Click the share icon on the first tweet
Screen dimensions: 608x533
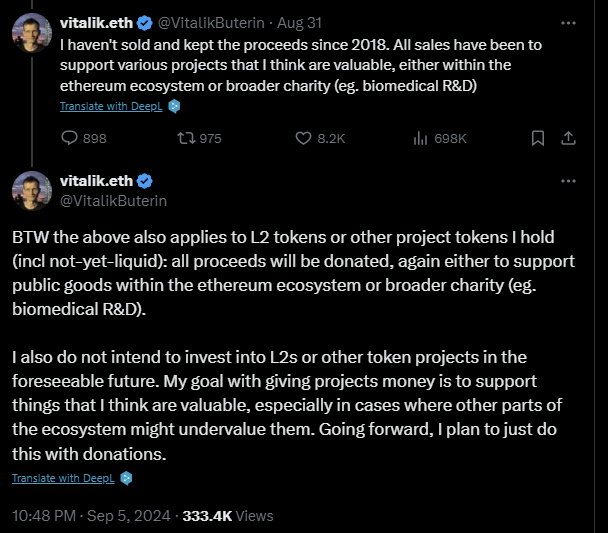click(x=568, y=138)
